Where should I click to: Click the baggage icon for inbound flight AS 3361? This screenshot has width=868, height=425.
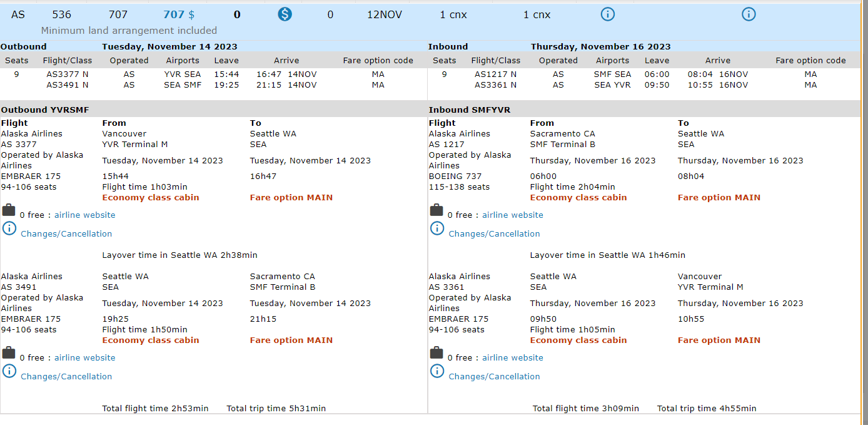point(437,352)
